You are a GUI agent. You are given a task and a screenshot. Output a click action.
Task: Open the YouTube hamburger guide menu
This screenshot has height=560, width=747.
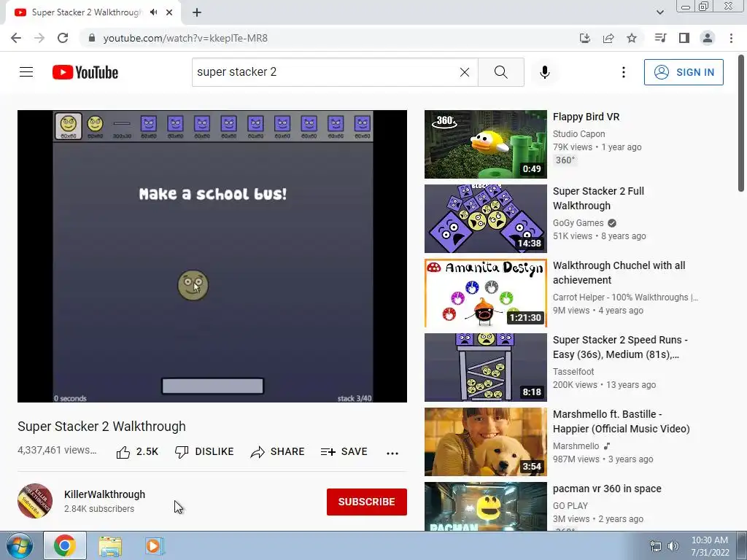point(26,72)
